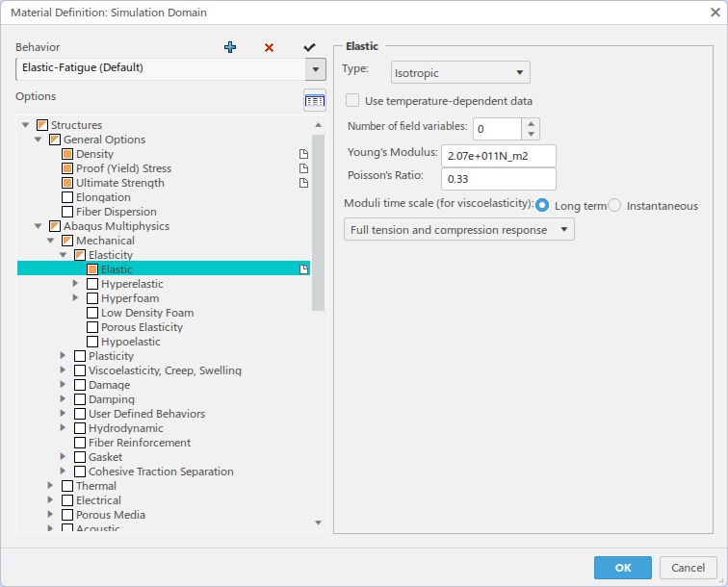728x587 pixels.
Task: Select the Gasket tree item
Action: pyautogui.click(x=105, y=457)
